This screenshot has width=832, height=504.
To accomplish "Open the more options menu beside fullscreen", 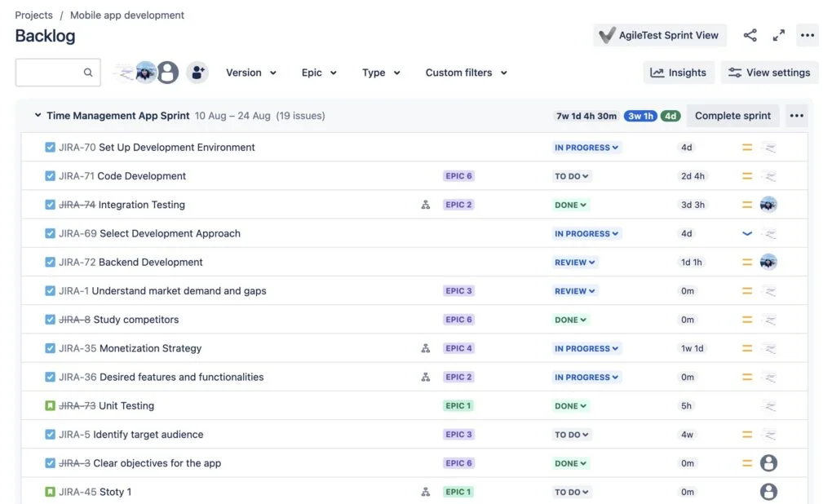I will [807, 35].
